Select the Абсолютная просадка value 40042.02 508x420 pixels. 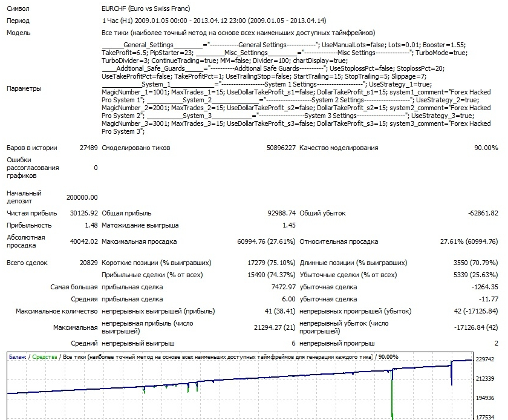tap(84, 242)
